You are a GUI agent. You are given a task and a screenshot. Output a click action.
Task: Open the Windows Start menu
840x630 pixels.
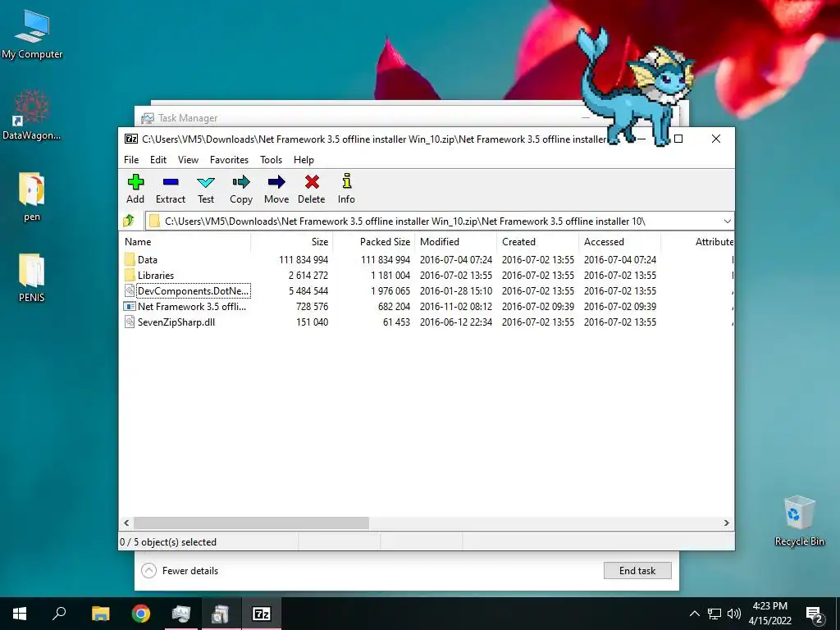click(20, 614)
